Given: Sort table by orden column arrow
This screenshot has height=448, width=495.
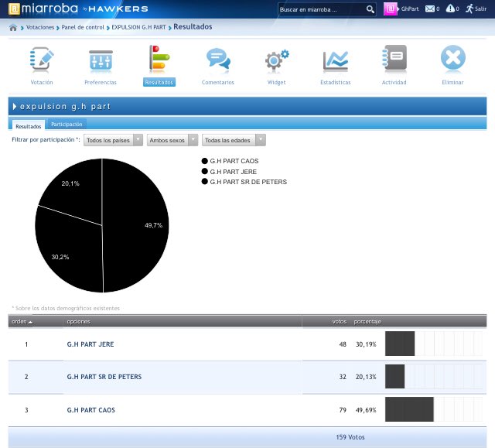Looking at the screenshot, I should pyautogui.click(x=30, y=322).
